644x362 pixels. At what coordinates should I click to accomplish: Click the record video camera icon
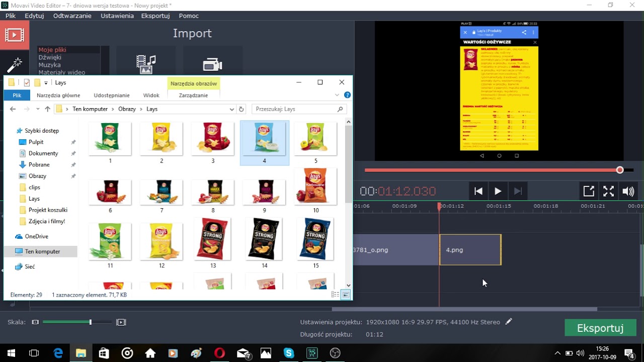tap(212, 64)
